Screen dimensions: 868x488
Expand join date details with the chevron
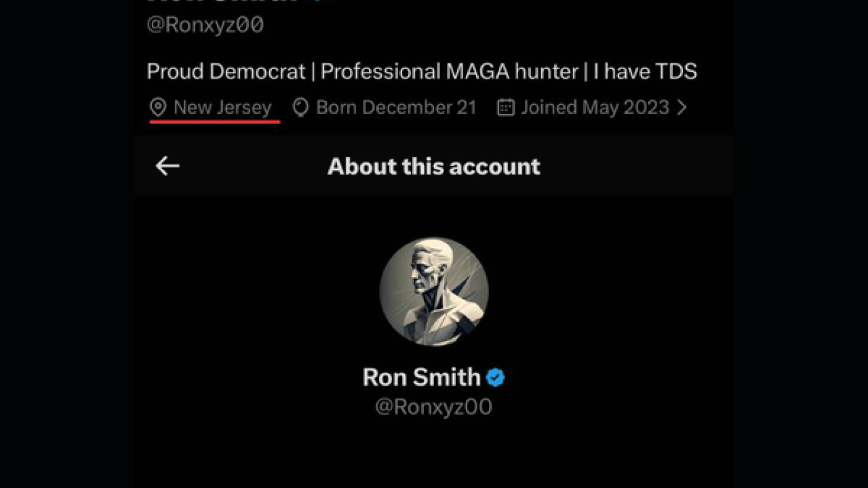(x=682, y=107)
